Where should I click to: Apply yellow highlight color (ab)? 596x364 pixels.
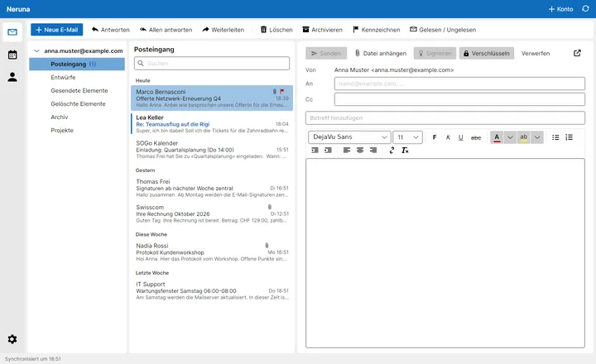(524, 137)
